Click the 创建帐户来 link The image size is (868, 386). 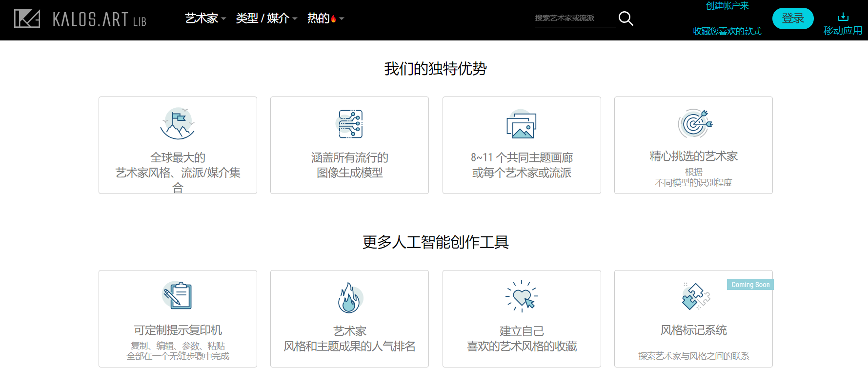click(727, 6)
